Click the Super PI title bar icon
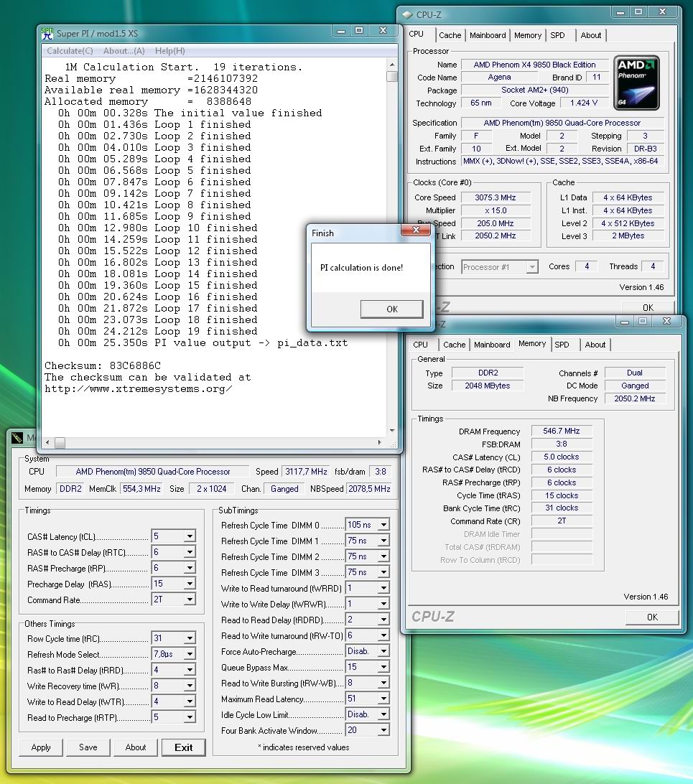Image resolution: width=693 pixels, height=784 pixels. 47,34
